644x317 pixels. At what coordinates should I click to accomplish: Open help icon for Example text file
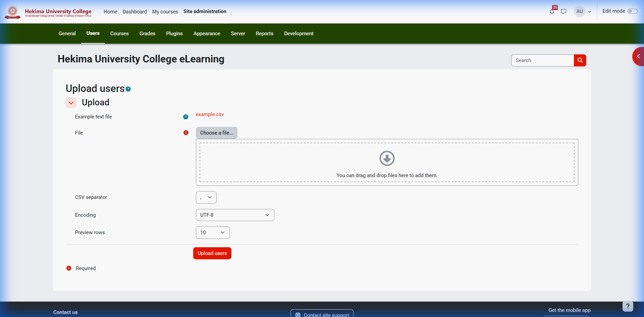point(186,117)
